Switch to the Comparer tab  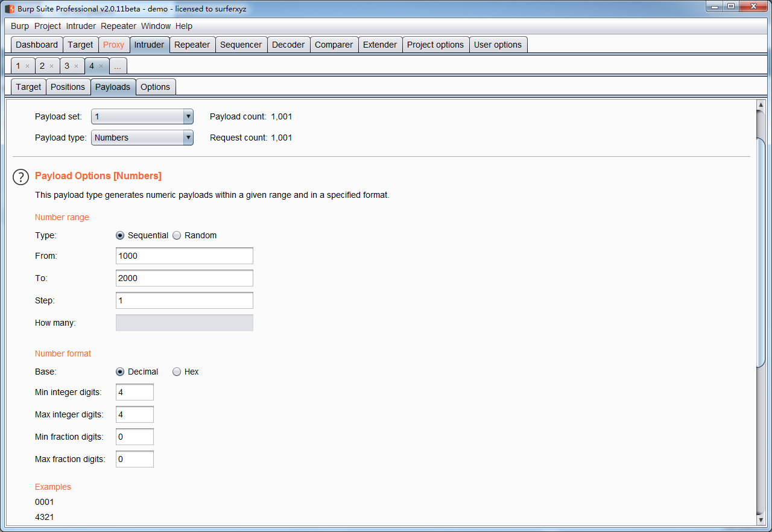[334, 44]
